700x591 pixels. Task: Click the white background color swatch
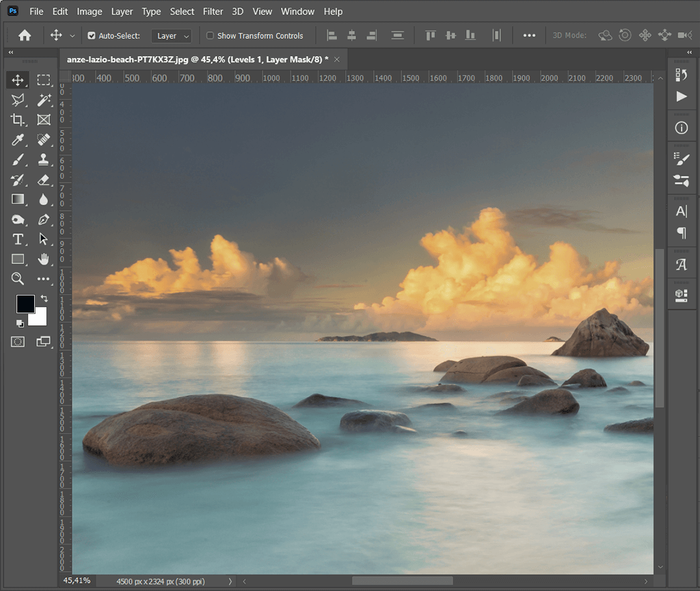tap(39, 319)
